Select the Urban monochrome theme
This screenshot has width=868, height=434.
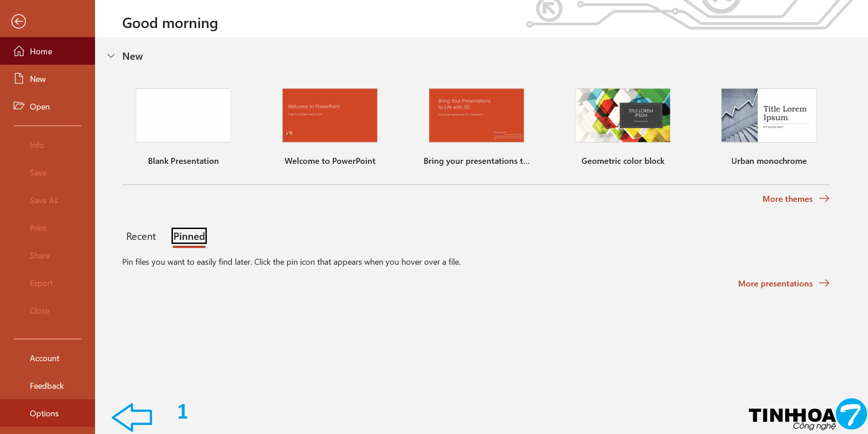[769, 115]
